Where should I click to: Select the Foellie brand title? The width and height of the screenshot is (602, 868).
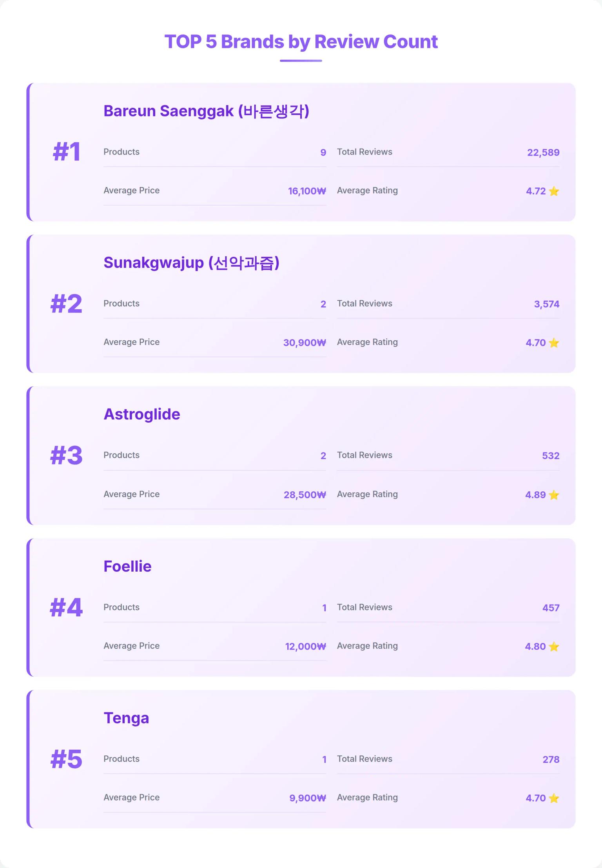pos(127,567)
